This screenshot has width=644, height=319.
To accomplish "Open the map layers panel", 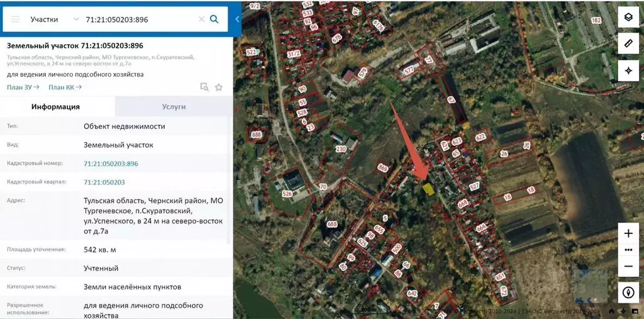I will (x=628, y=17).
